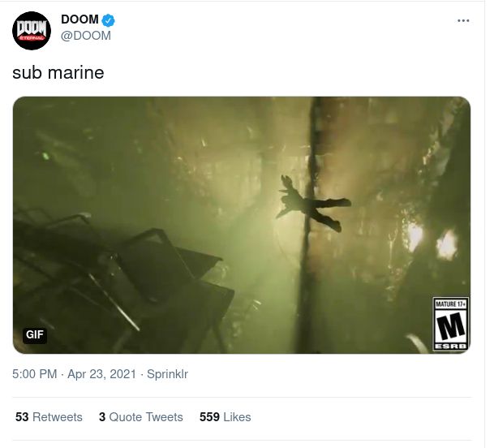The image size is (494, 448).
Task: Open the DOOM display name link
Action: (x=79, y=20)
